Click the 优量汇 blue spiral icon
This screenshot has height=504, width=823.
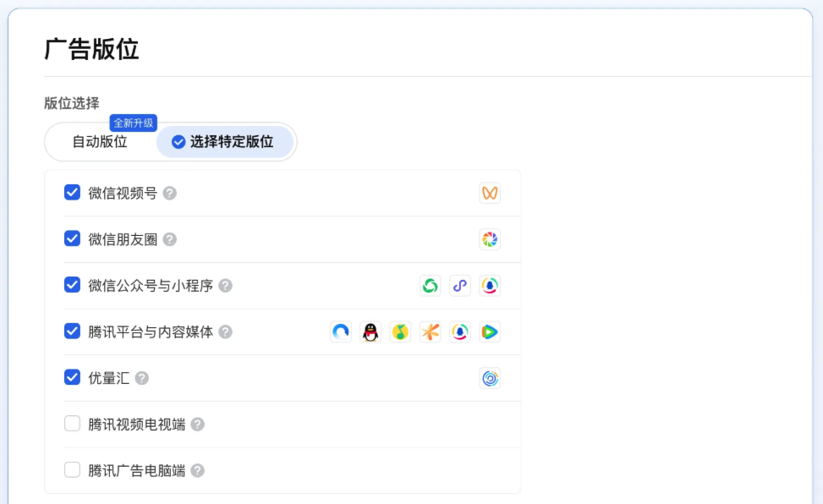click(490, 378)
